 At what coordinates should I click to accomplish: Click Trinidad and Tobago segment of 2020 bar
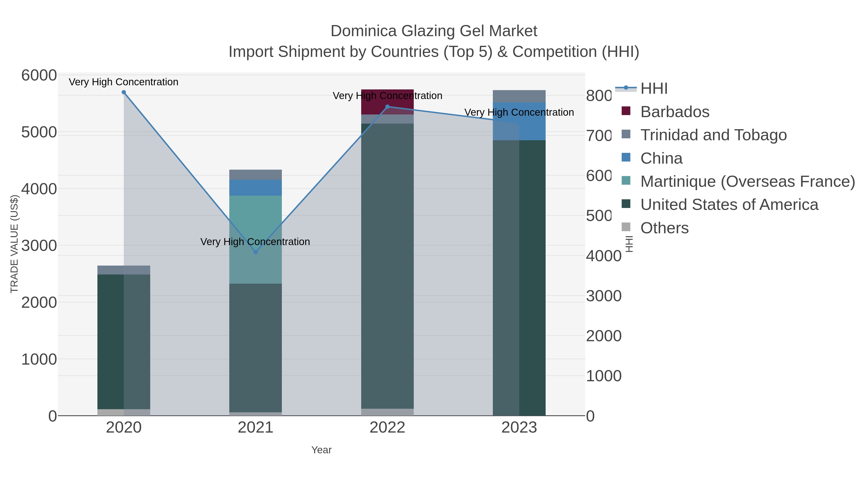point(124,270)
